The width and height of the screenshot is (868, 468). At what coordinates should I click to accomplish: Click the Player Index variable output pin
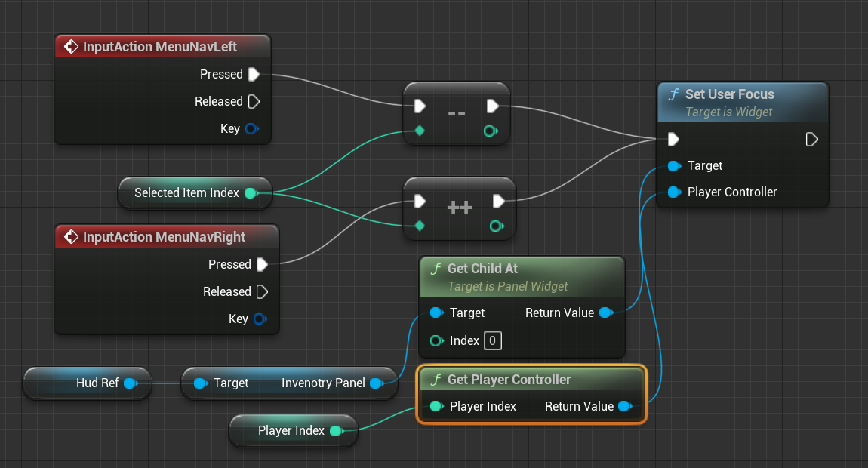pyautogui.click(x=337, y=431)
